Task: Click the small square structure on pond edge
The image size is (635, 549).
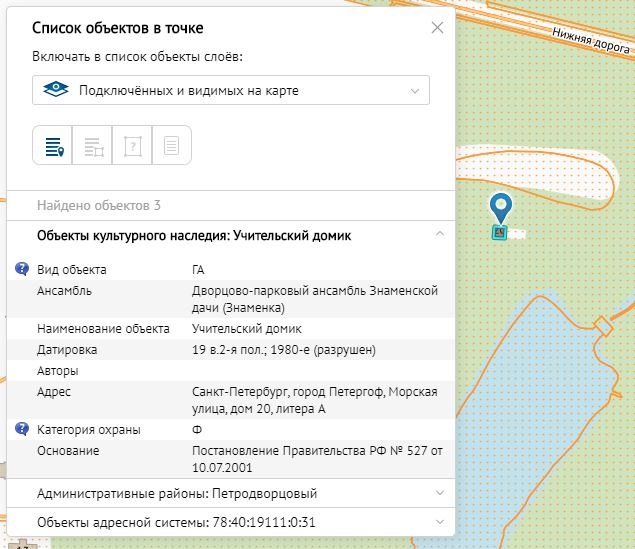Action: (x=602, y=326)
